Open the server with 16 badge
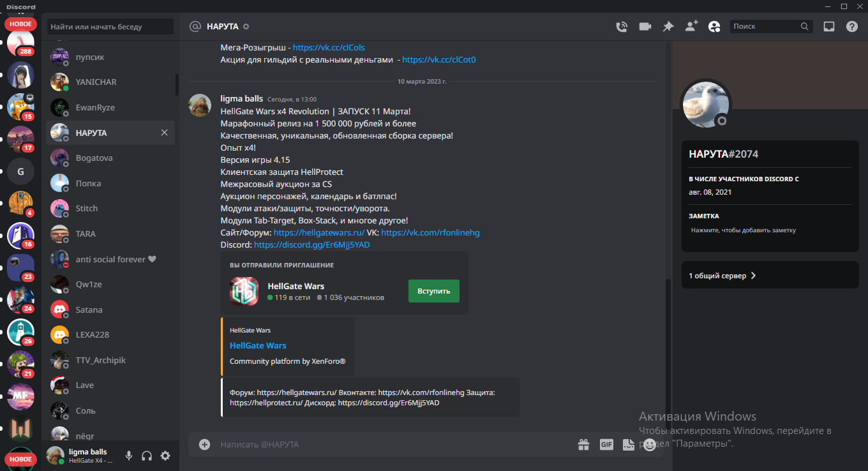This screenshot has width=868, height=471. click(x=20, y=236)
